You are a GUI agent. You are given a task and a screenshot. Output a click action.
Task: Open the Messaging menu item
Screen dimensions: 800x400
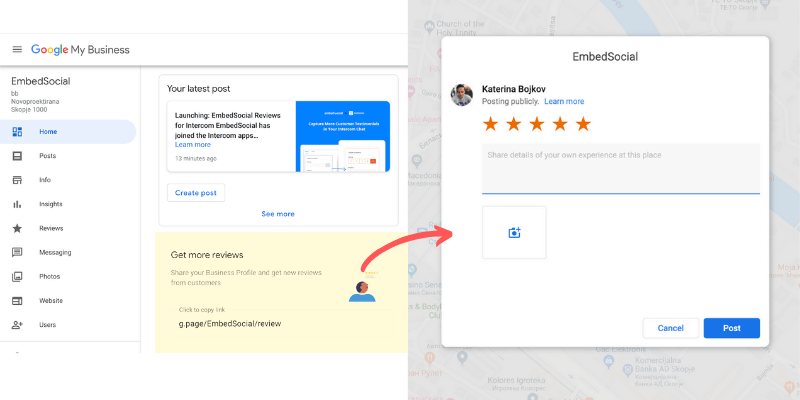point(68,252)
